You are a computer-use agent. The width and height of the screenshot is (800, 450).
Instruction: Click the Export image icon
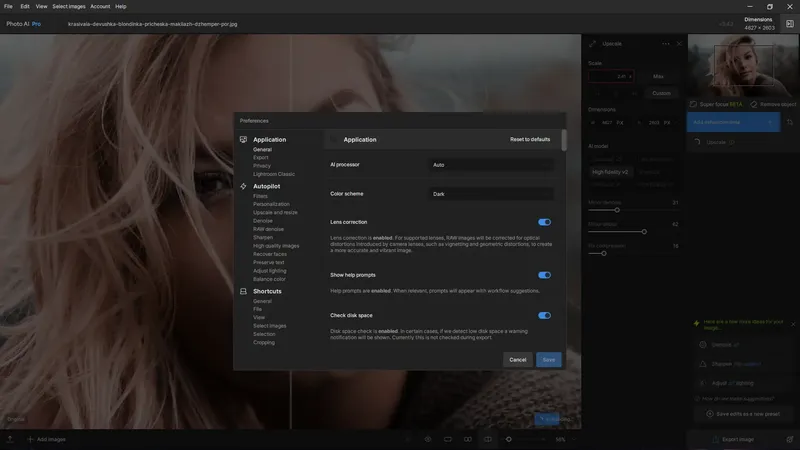click(x=715, y=439)
